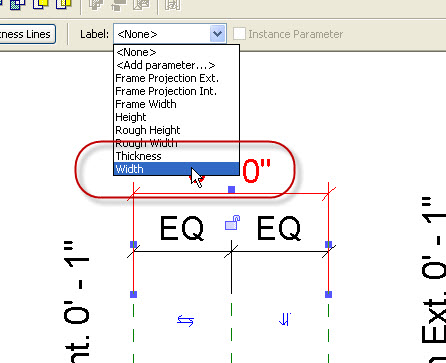Pick Rough Width in the dropdown list

coord(176,143)
